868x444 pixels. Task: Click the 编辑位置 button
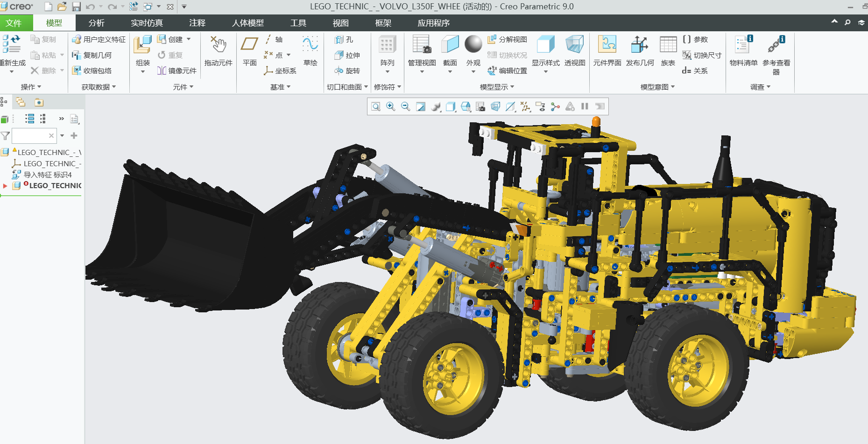pos(507,70)
